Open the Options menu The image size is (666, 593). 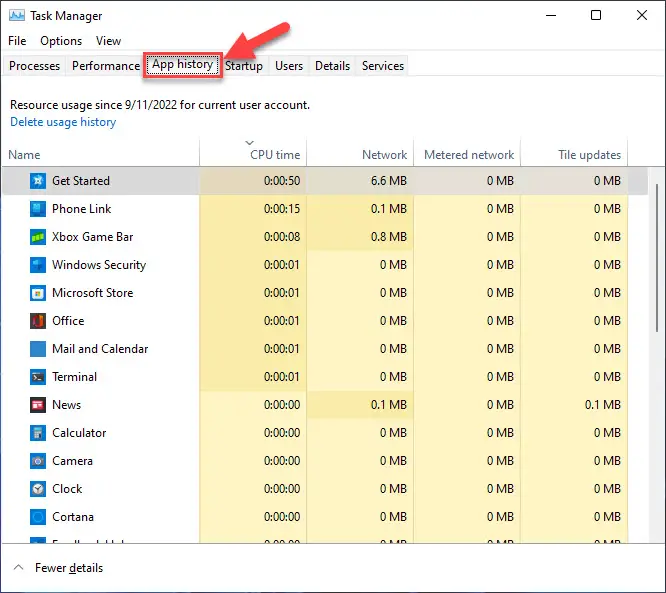(61, 41)
